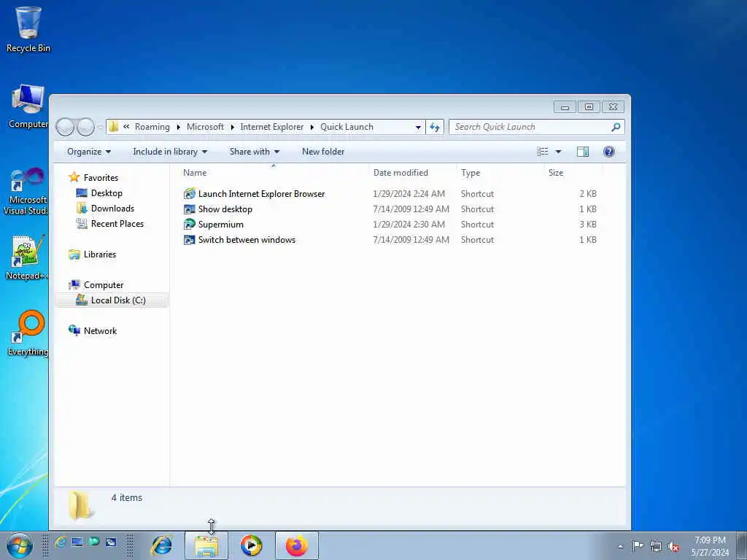Sort files by the Type column
This screenshot has height=560, width=747.
(x=500, y=172)
